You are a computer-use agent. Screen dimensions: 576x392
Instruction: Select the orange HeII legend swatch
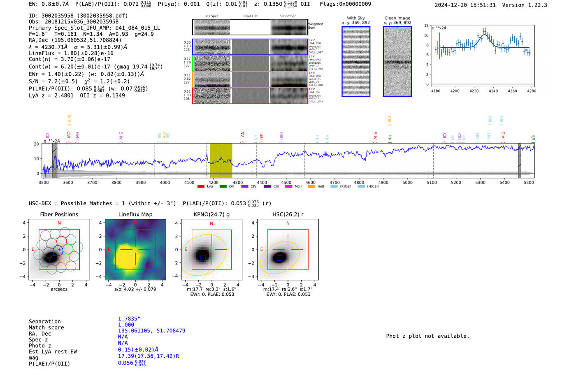tap(311, 187)
